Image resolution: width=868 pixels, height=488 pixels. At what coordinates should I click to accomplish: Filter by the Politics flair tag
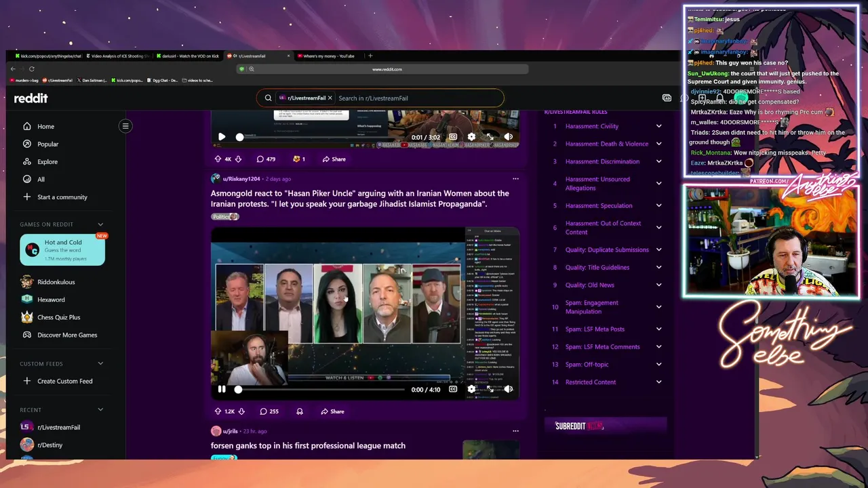225,217
